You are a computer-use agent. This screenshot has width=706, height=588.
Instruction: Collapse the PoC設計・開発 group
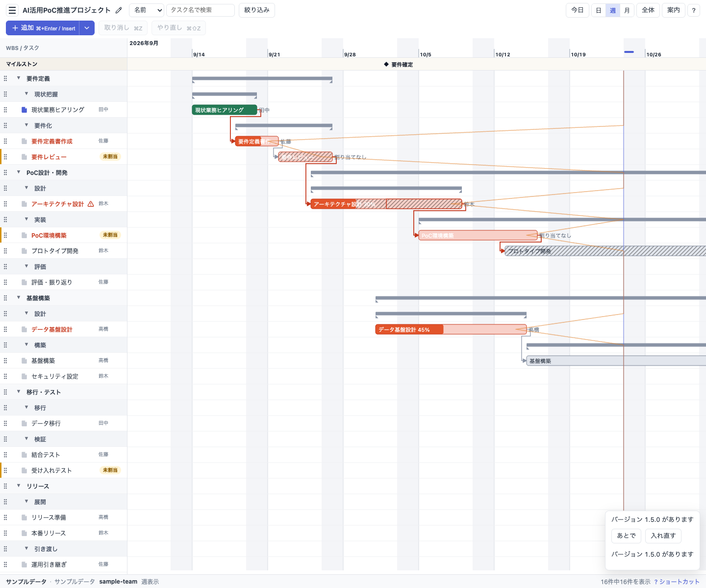pyautogui.click(x=19, y=172)
